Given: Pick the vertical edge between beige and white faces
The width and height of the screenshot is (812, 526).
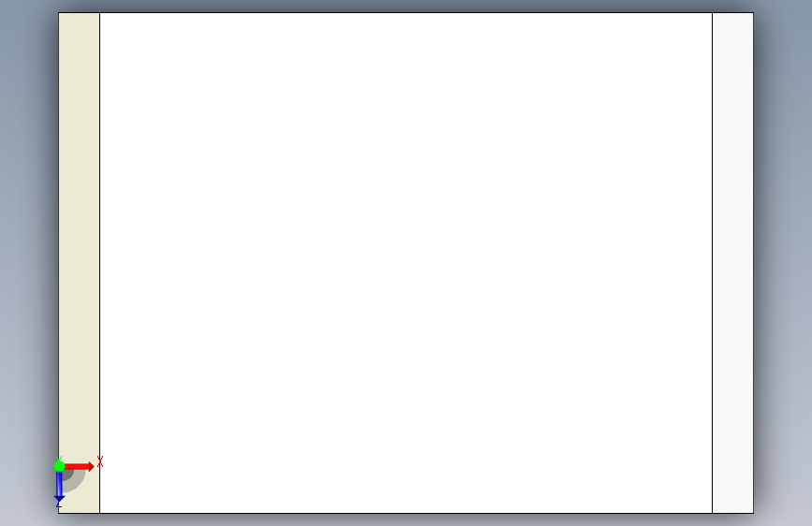Looking at the screenshot, I should click(x=100, y=263).
